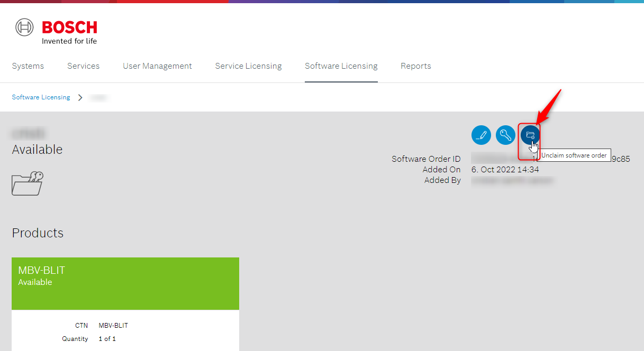Click the CTN value MBV-BLIT

coord(113,326)
